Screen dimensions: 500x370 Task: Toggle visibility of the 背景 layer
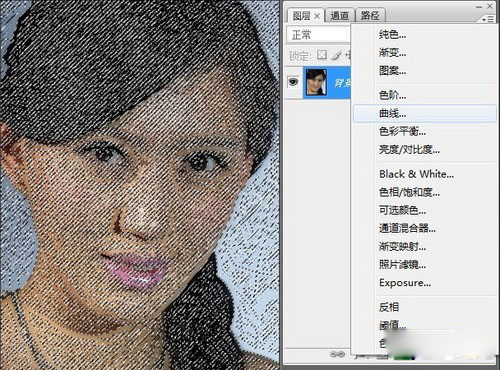coord(293,82)
